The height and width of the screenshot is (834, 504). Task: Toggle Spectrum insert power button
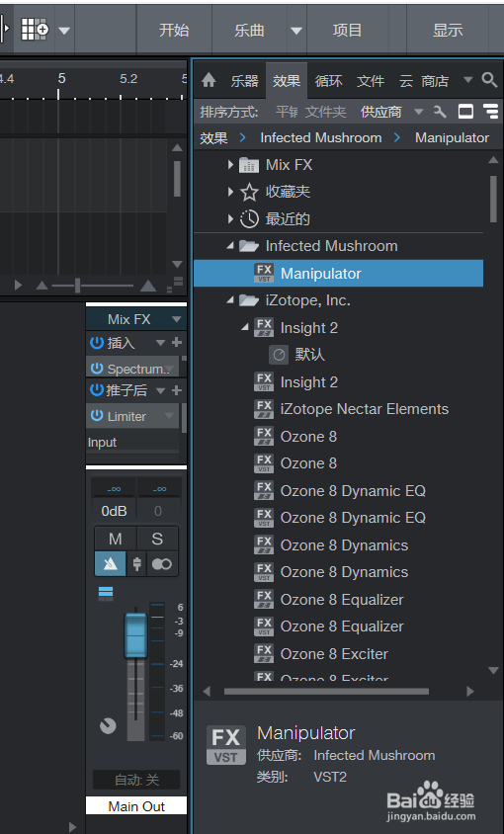(96, 368)
